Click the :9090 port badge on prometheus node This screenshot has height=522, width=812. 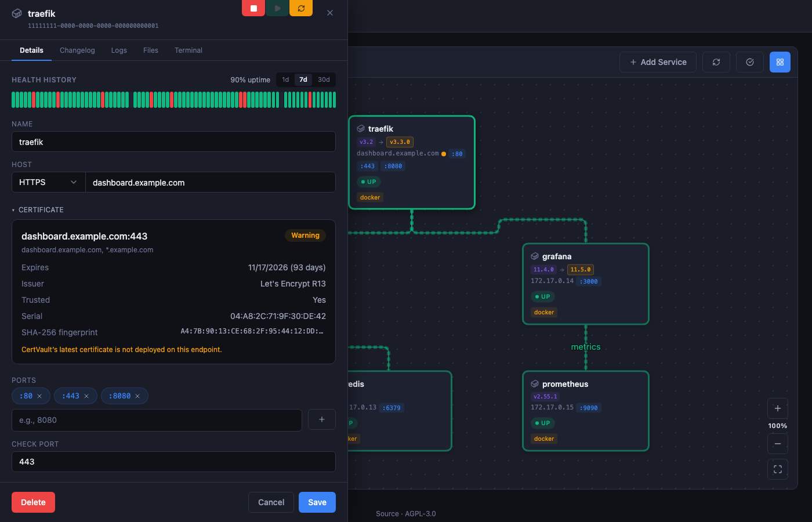click(x=589, y=408)
